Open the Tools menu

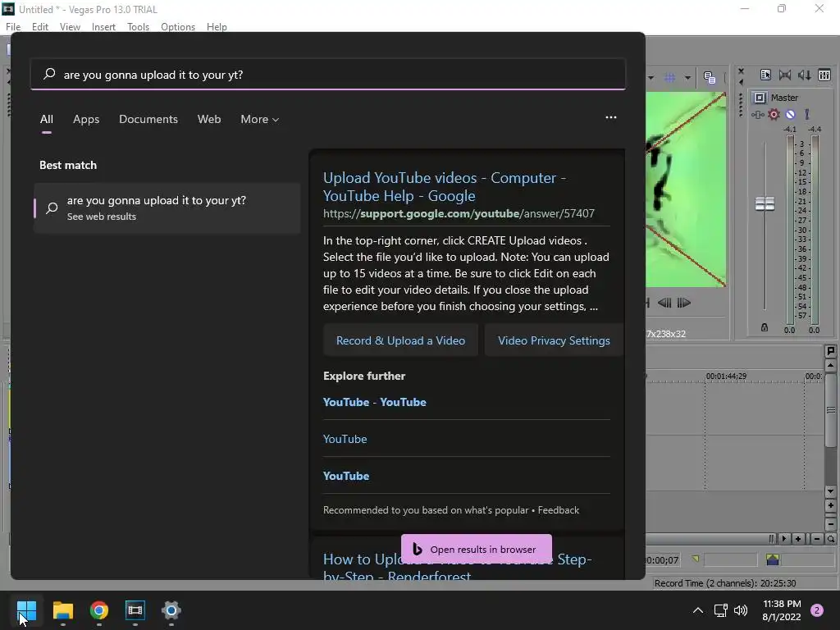tap(138, 27)
